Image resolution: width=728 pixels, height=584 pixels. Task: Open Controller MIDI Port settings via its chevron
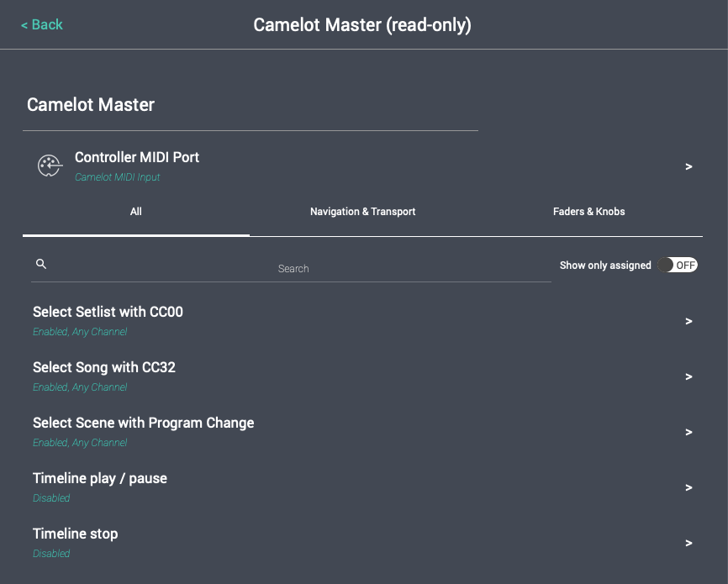688,166
